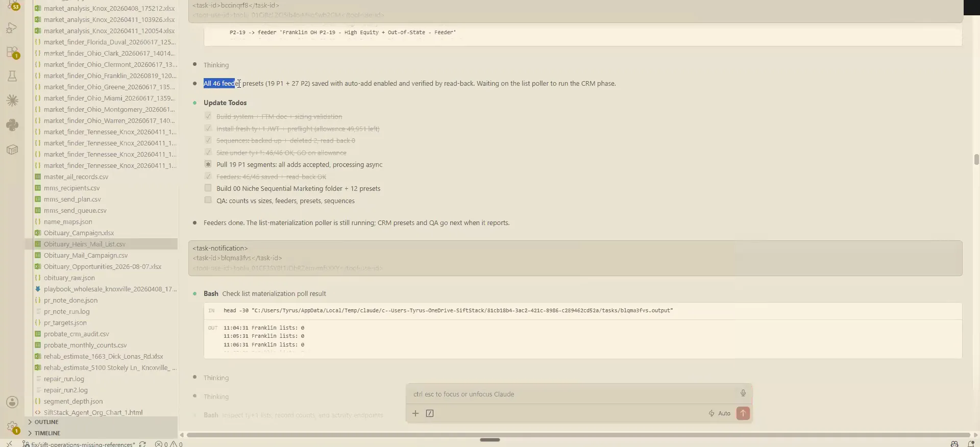980x447 pixels.
Task: Open the Run and Debug view
Action: pos(12,28)
